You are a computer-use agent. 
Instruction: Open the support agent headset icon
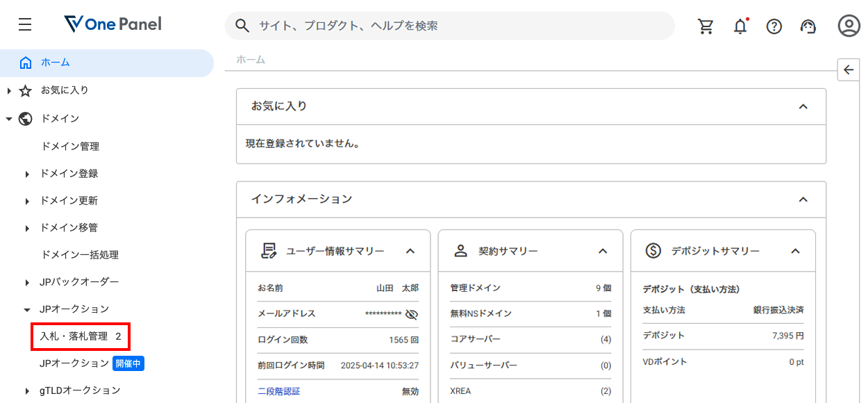coord(808,26)
